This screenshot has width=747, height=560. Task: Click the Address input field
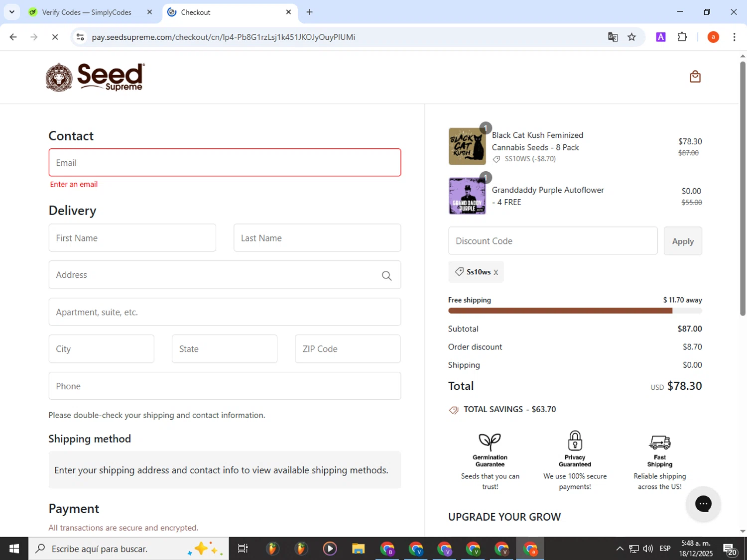[x=225, y=275]
